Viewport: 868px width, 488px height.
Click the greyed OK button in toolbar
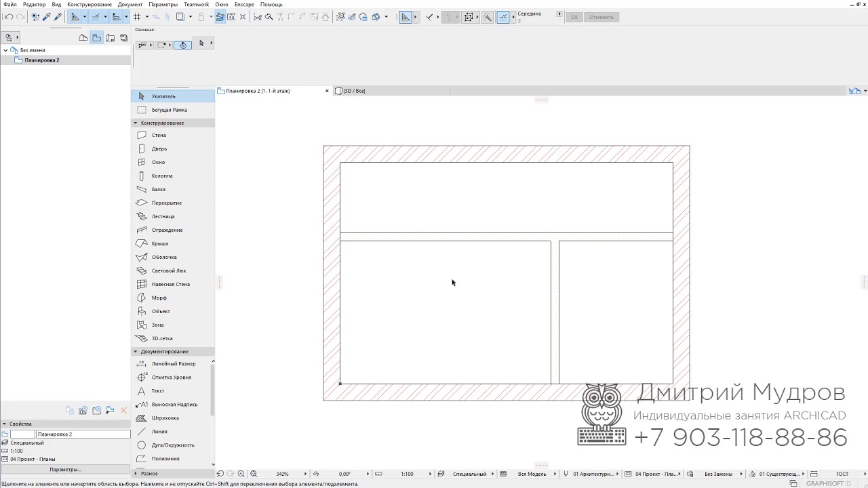click(x=574, y=17)
